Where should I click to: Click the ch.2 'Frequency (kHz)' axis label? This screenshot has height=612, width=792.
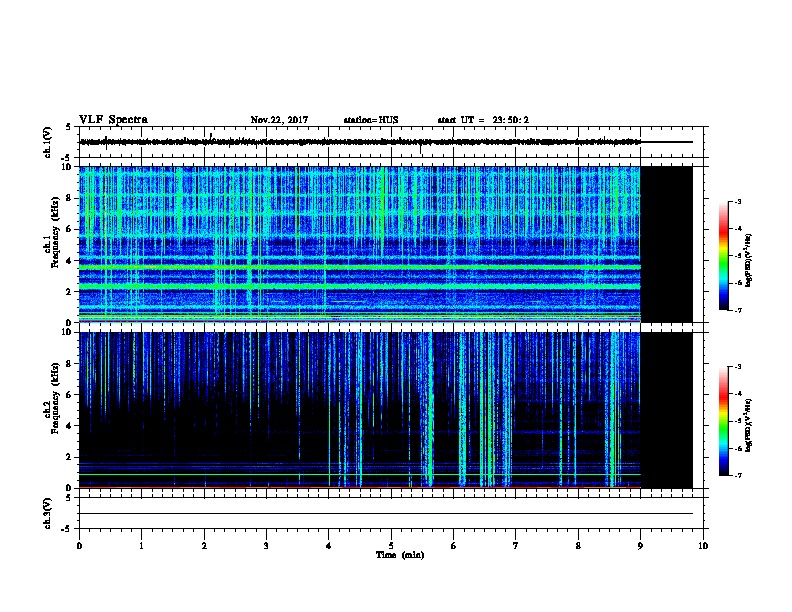click(x=55, y=398)
